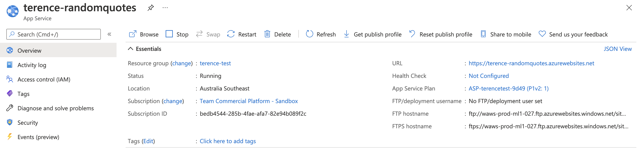Image resolution: width=644 pixels, height=149 pixels.
Task: Click the Stop button label
Action: coord(182,34)
